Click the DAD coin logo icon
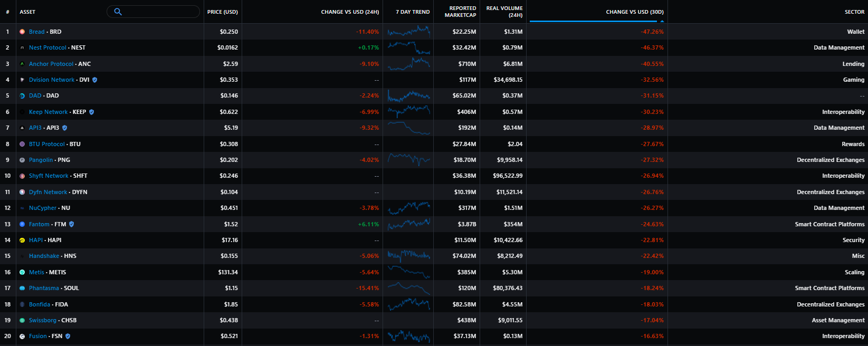 (x=22, y=96)
